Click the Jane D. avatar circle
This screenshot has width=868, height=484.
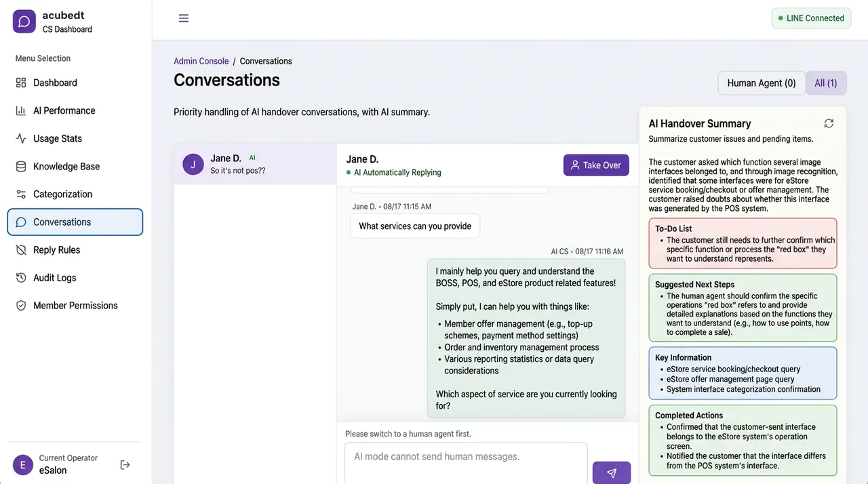click(193, 164)
